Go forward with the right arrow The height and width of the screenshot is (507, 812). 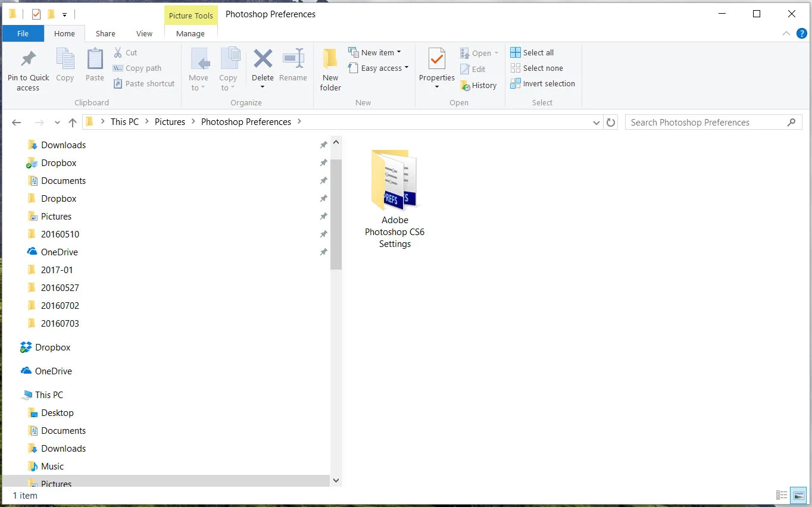pos(39,122)
